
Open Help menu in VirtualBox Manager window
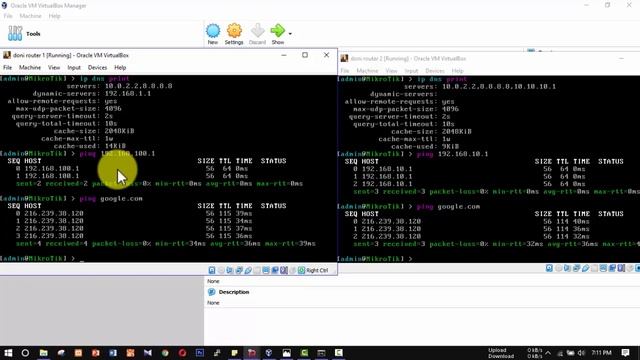click(54, 16)
